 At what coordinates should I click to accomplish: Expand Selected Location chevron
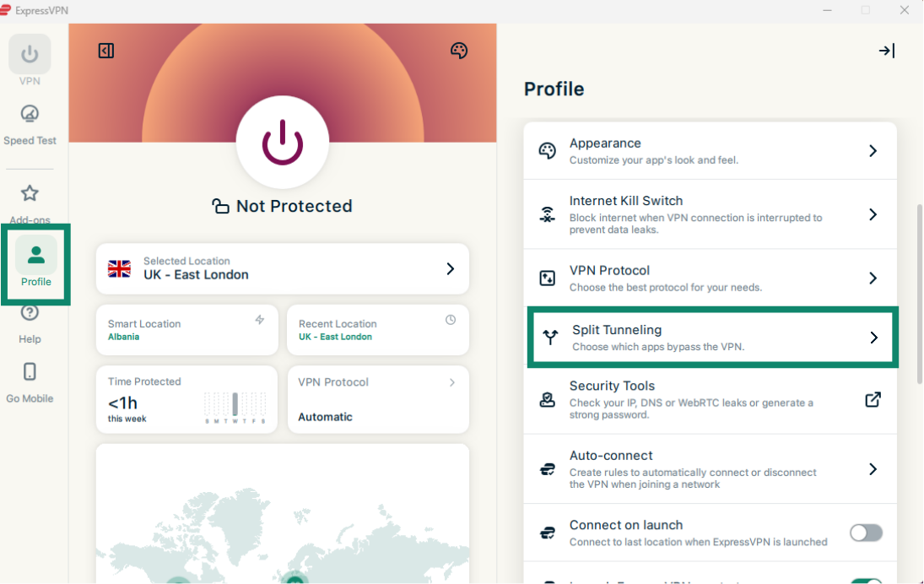click(451, 268)
